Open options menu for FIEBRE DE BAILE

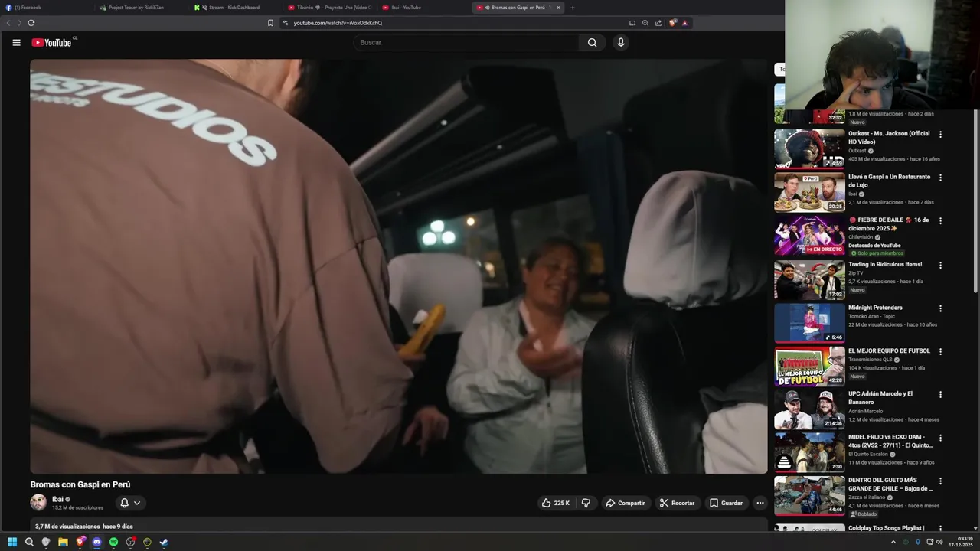point(940,221)
